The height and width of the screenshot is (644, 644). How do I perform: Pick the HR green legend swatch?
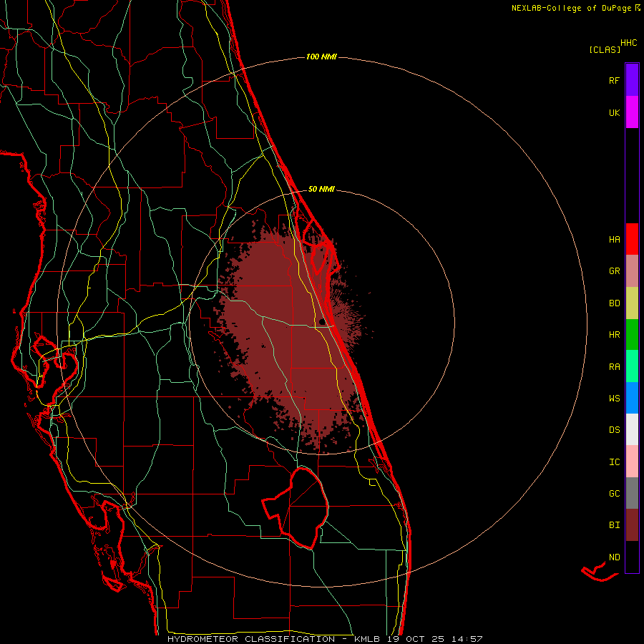pos(632,335)
